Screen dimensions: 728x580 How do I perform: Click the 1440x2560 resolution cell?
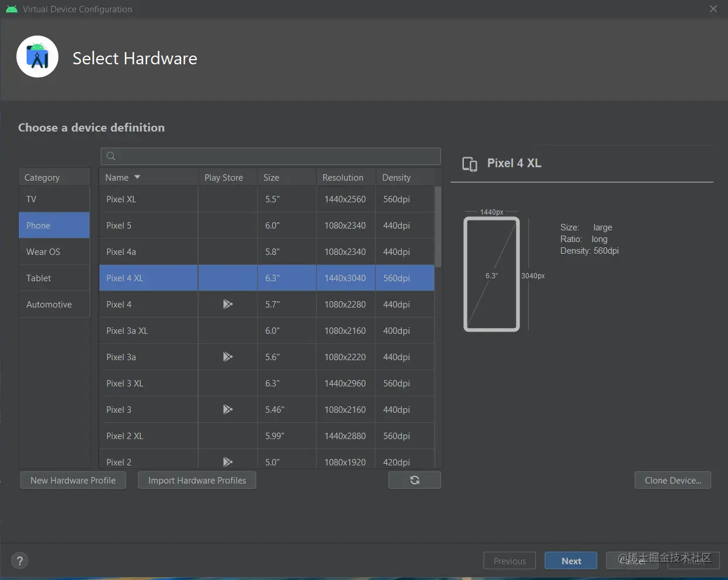click(345, 199)
